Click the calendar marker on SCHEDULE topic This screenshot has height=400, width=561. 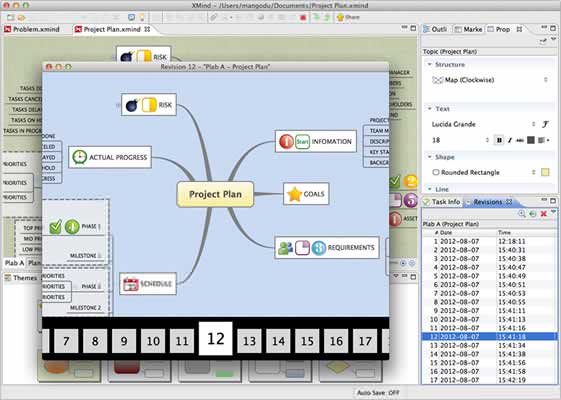[x=131, y=284]
